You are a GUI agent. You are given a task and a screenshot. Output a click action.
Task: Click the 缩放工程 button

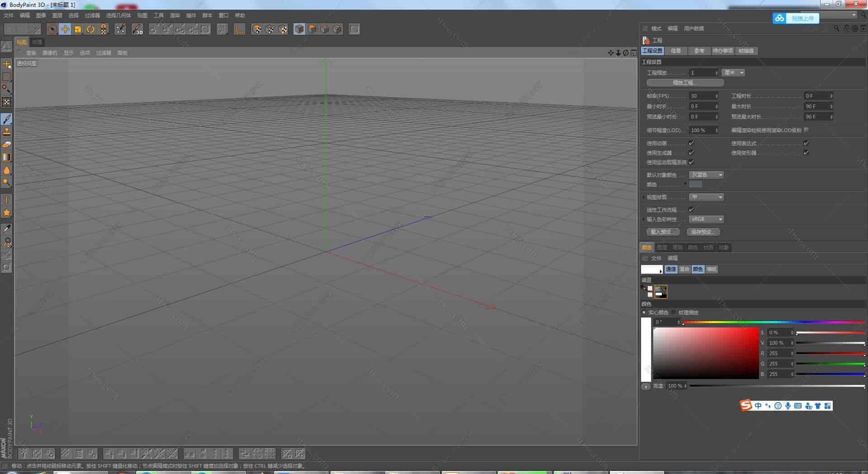click(685, 83)
